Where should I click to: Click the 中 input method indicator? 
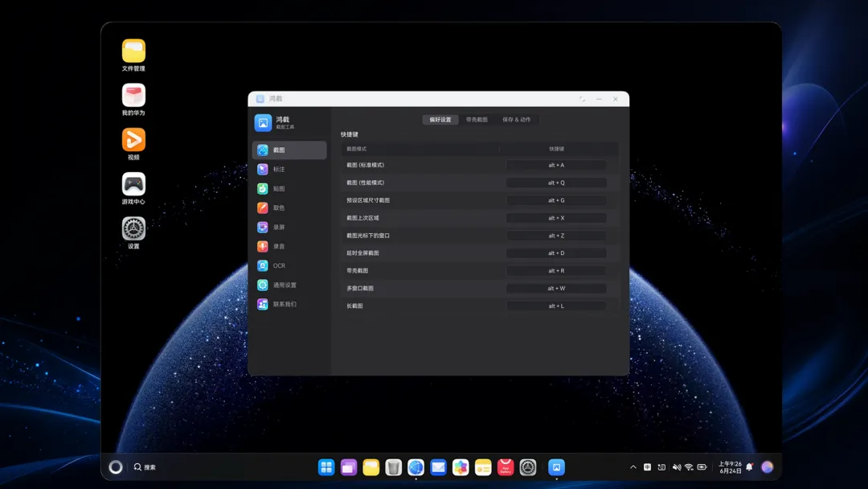[647, 467]
